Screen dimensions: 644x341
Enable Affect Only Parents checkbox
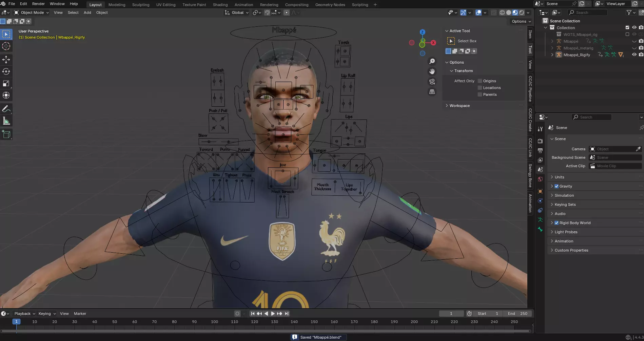point(480,94)
